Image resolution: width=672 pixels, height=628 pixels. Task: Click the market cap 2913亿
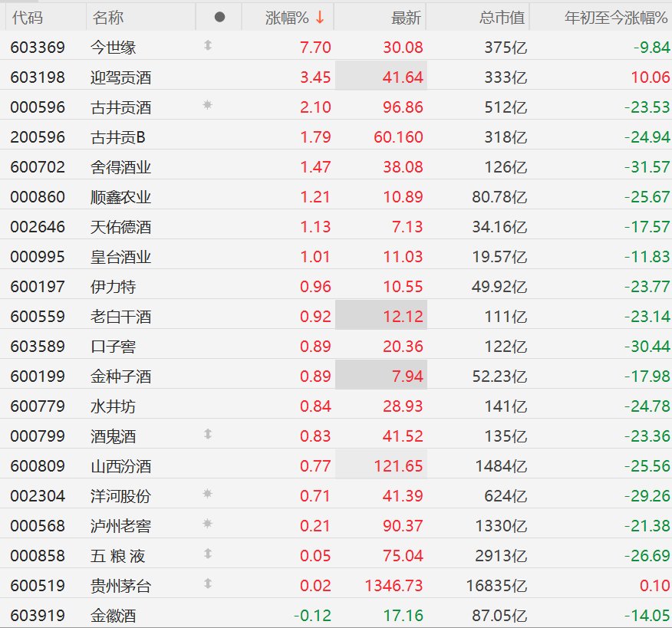click(501, 556)
